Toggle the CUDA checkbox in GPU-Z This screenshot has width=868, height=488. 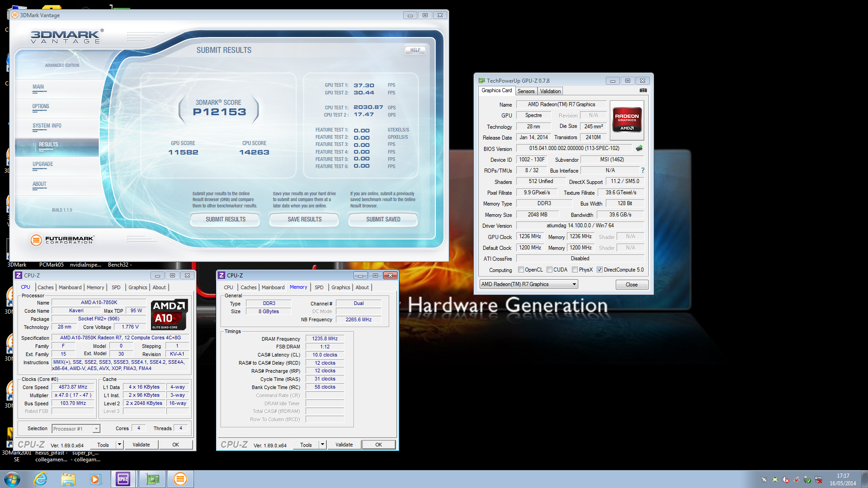[549, 270]
